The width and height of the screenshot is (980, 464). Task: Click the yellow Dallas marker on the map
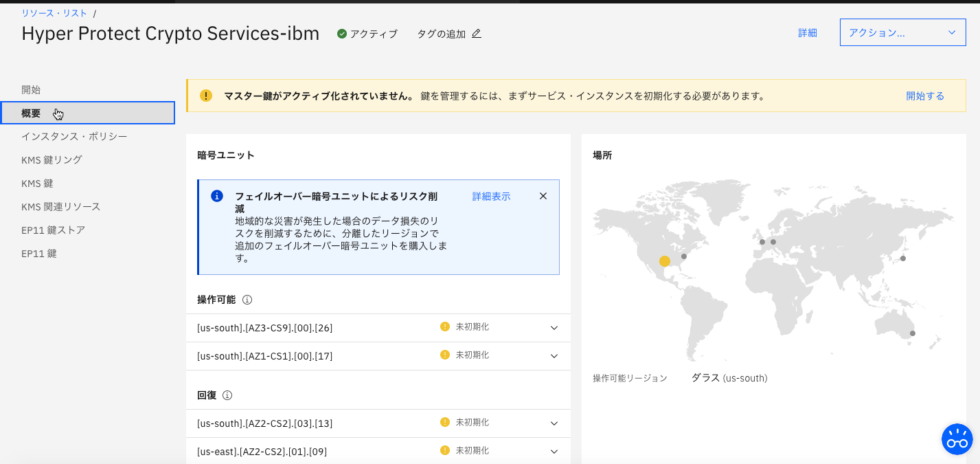click(663, 261)
